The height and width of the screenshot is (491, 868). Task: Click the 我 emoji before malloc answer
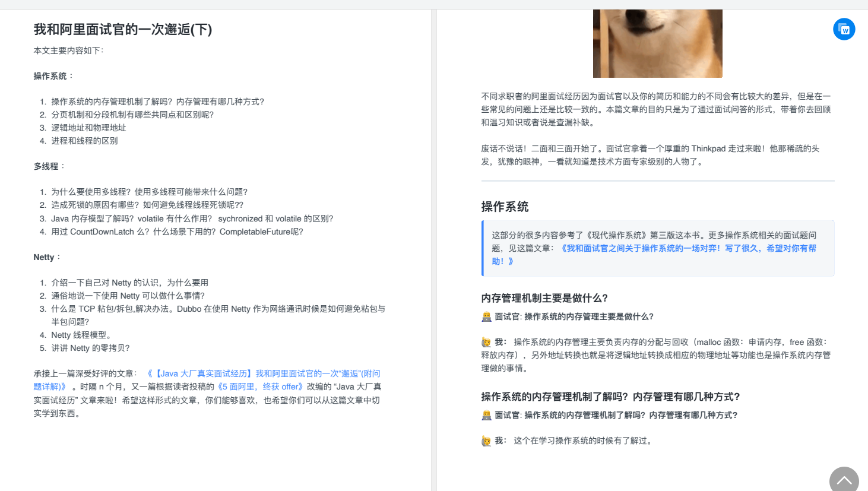coord(487,343)
